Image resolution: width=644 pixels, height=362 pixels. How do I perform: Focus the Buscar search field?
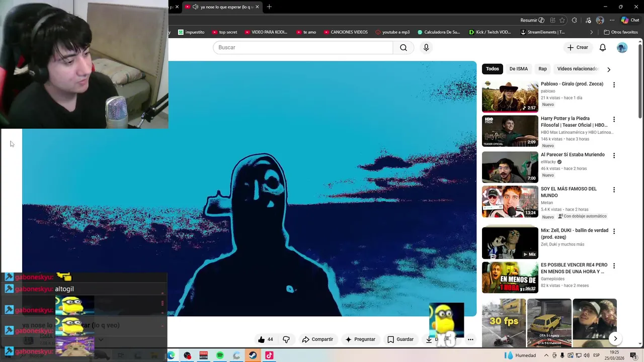(303, 47)
